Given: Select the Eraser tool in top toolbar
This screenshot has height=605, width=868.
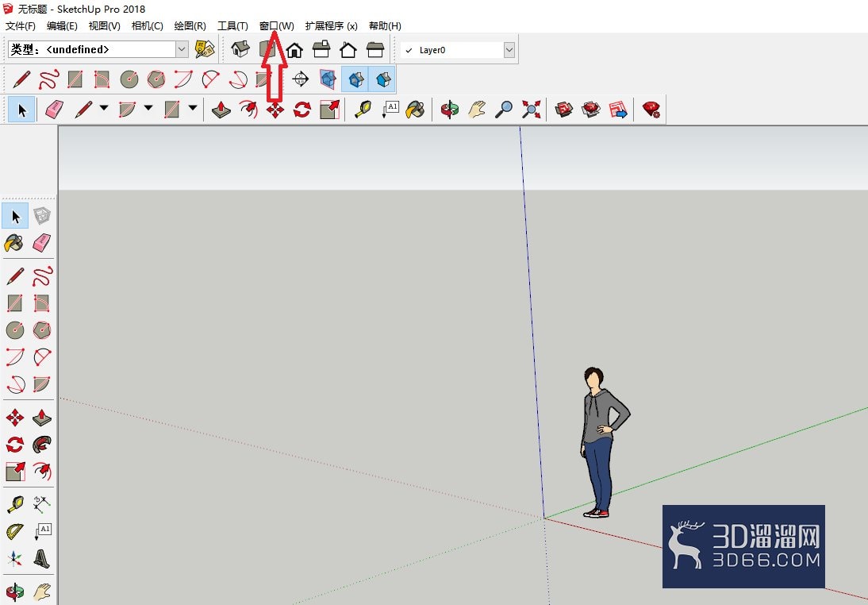Looking at the screenshot, I should pyautogui.click(x=54, y=109).
